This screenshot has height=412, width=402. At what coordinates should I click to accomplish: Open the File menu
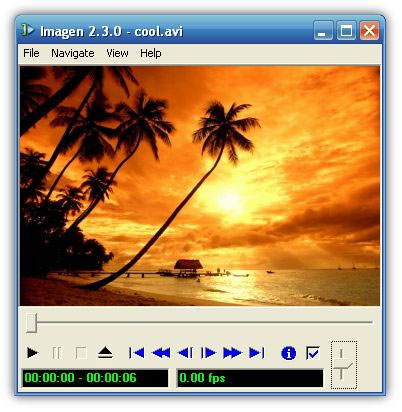31,53
